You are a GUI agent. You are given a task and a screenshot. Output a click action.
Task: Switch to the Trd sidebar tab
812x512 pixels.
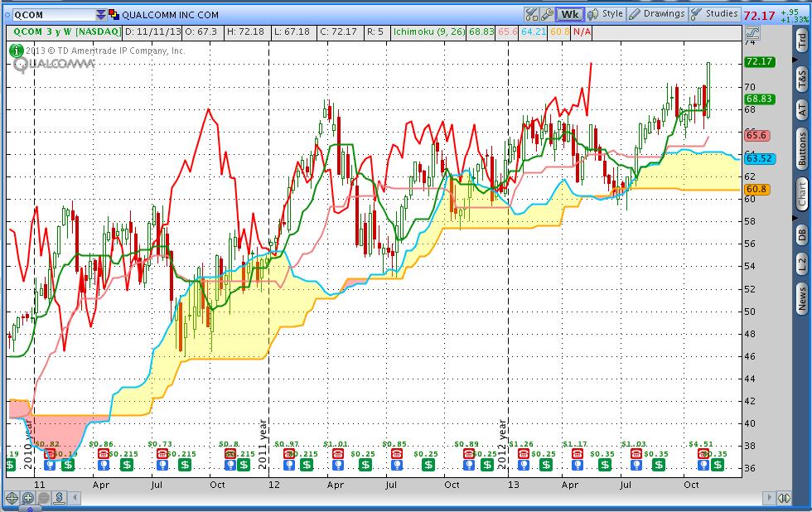coord(802,41)
